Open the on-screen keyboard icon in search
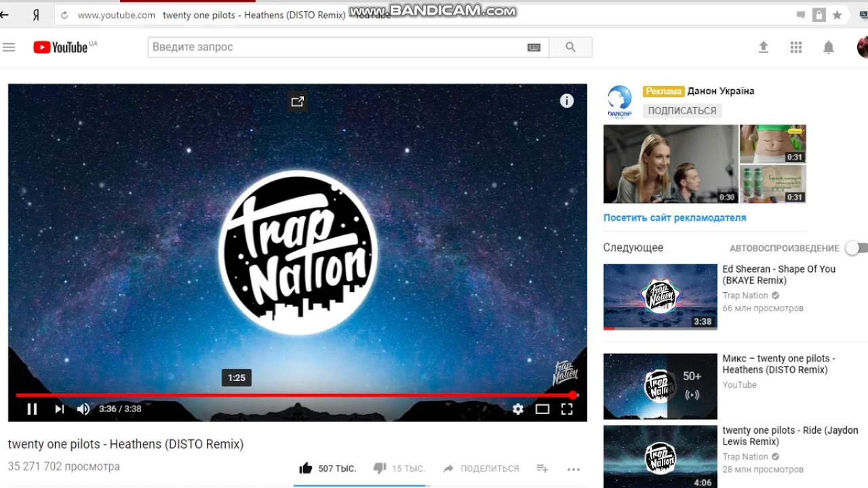 pos(534,47)
